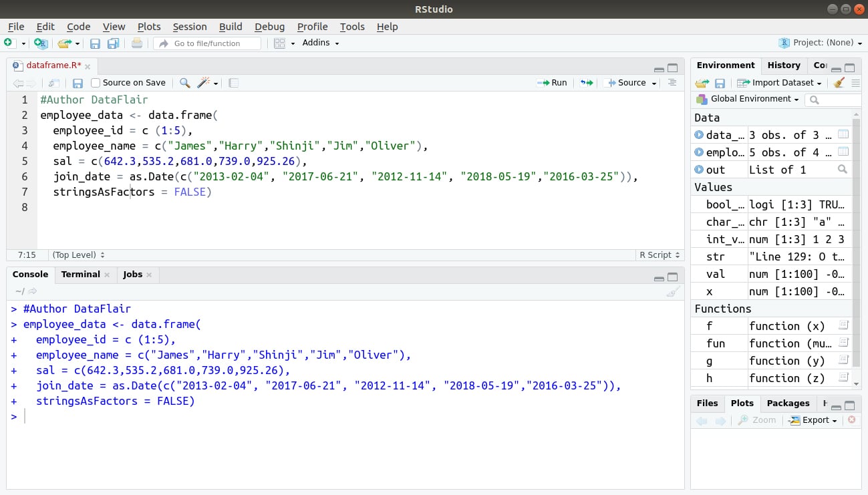Open the Addins dropdown
This screenshot has width=868, height=495.
[x=321, y=43]
